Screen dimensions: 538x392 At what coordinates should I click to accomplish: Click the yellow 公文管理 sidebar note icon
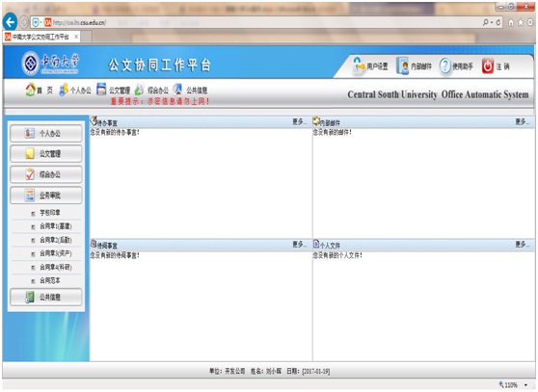click(x=30, y=154)
